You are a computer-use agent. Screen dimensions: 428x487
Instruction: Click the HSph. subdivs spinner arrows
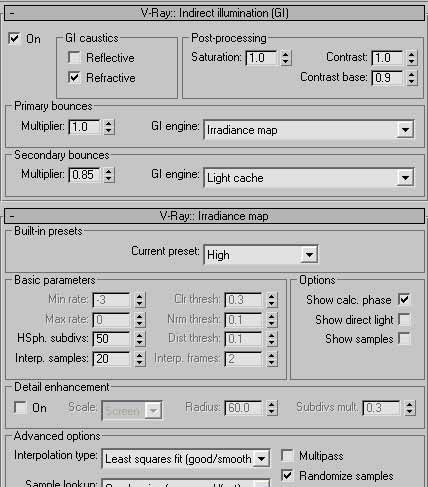pos(140,339)
